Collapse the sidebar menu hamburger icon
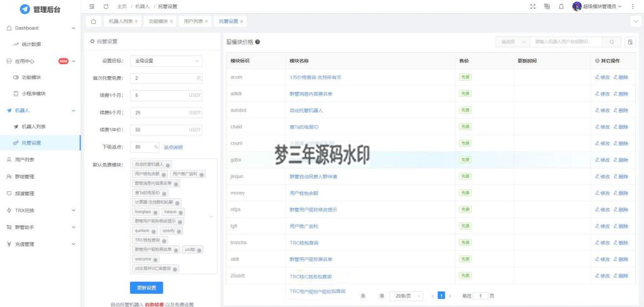The width and height of the screenshot is (644, 307). [92, 6]
